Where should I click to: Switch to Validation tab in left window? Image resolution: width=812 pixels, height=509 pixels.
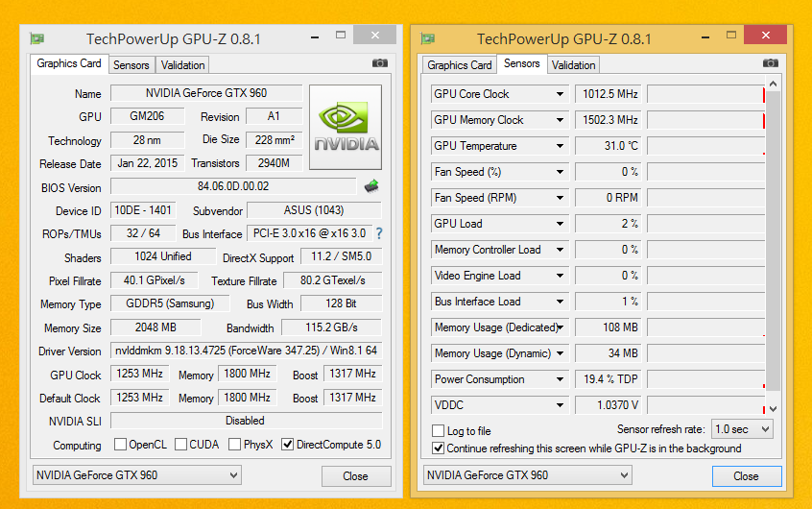(x=182, y=65)
